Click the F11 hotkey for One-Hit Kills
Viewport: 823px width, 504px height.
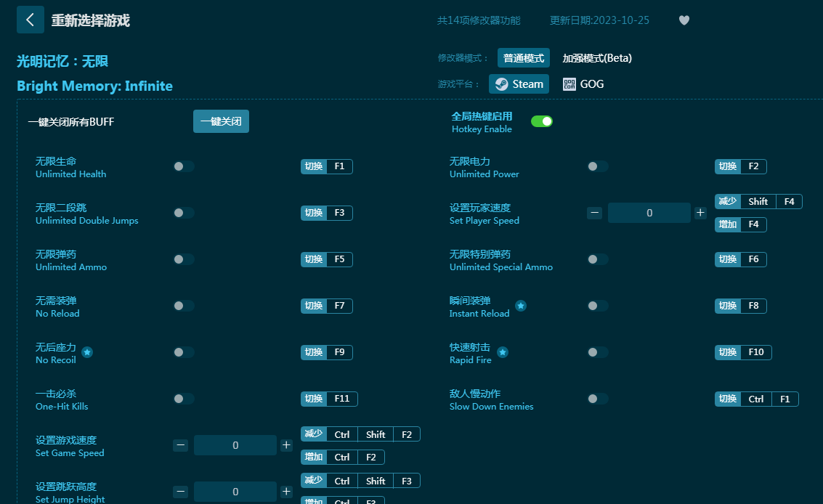[329, 399]
